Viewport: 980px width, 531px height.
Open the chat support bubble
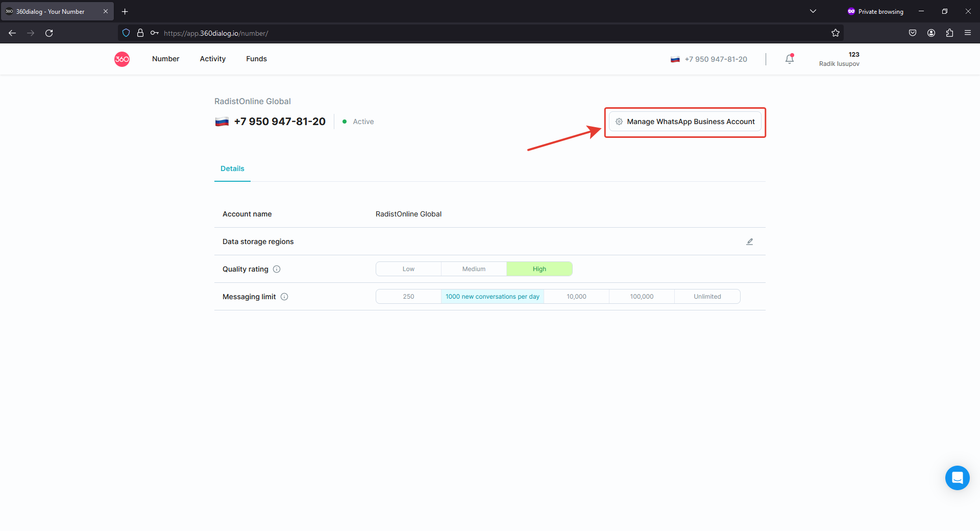click(x=958, y=478)
